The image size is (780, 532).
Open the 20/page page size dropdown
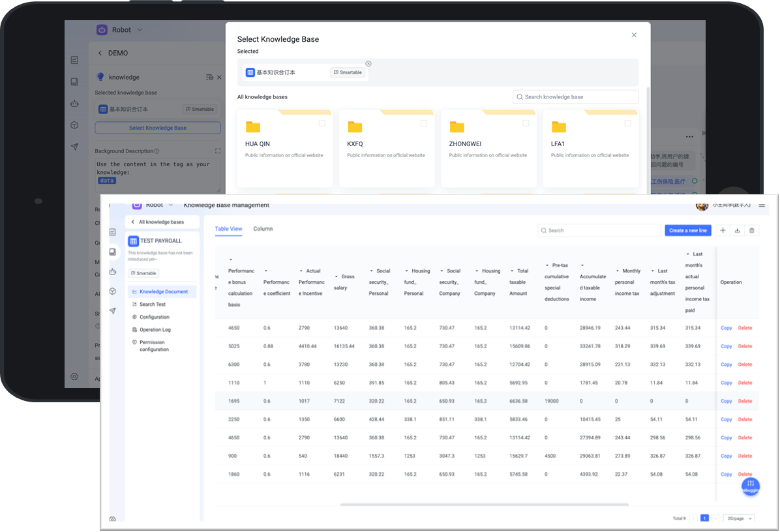point(738,518)
